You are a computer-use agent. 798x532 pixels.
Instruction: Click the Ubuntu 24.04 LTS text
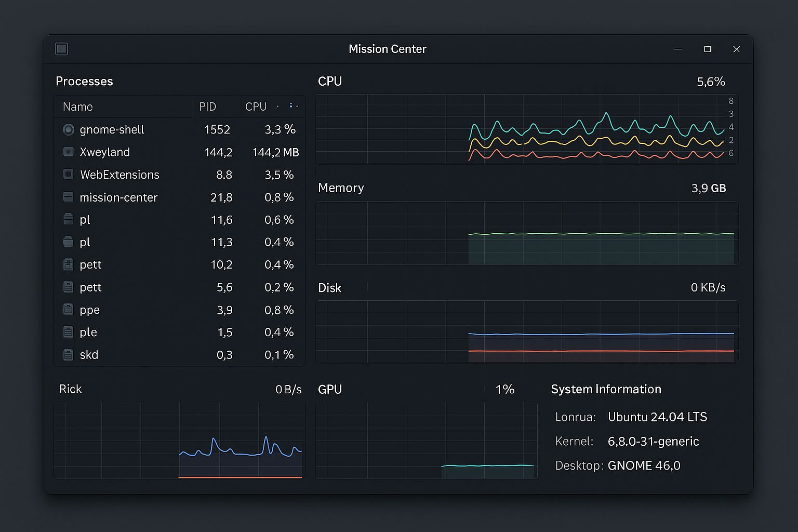pyautogui.click(x=657, y=417)
